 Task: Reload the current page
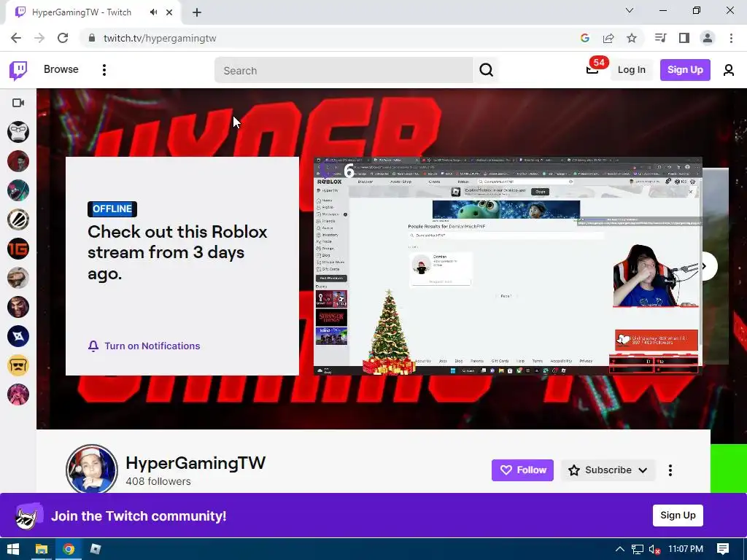pyautogui.click(x=63, y=38)
